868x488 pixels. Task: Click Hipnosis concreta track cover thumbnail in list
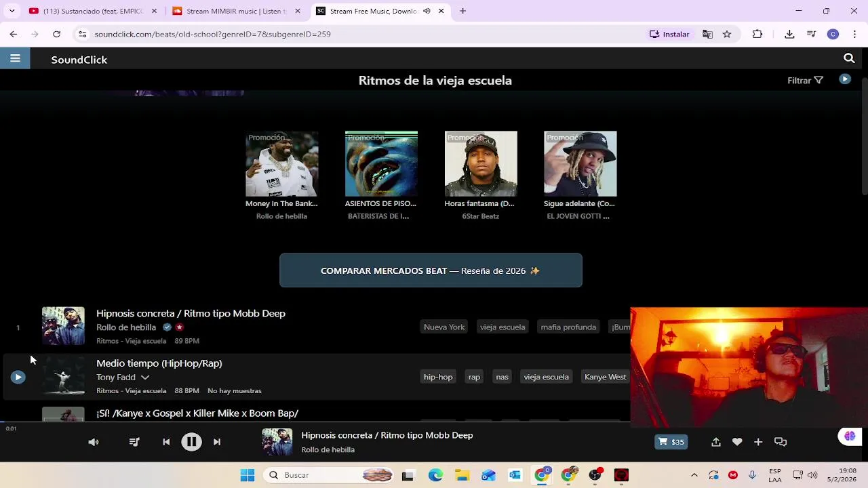coord(63,326)
